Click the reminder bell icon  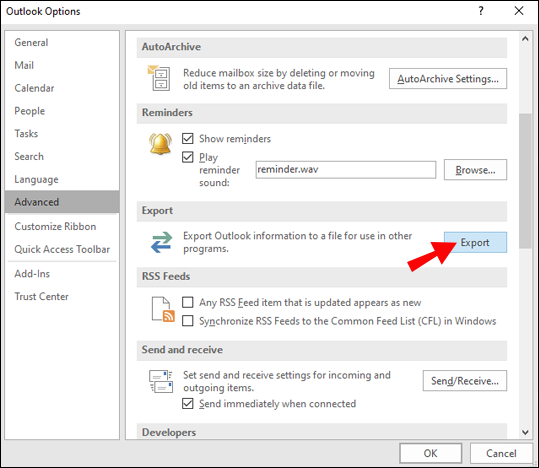(x=160, y=144)
